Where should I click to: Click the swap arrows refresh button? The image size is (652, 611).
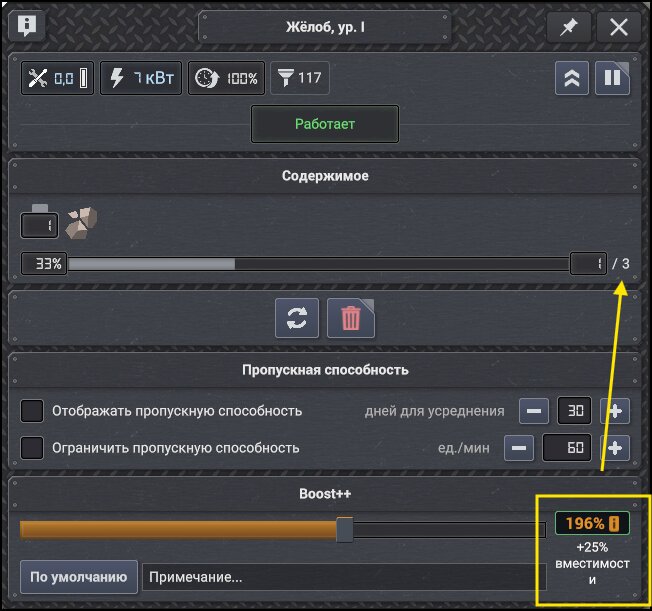pyautogui.click(x=297, y=318)
